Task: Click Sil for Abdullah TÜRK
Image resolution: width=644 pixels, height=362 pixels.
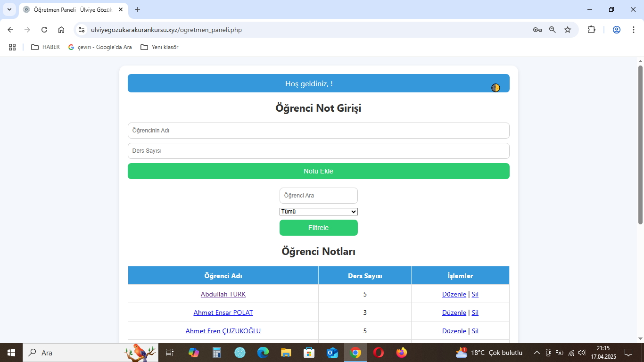Action: tap(475, 294)
